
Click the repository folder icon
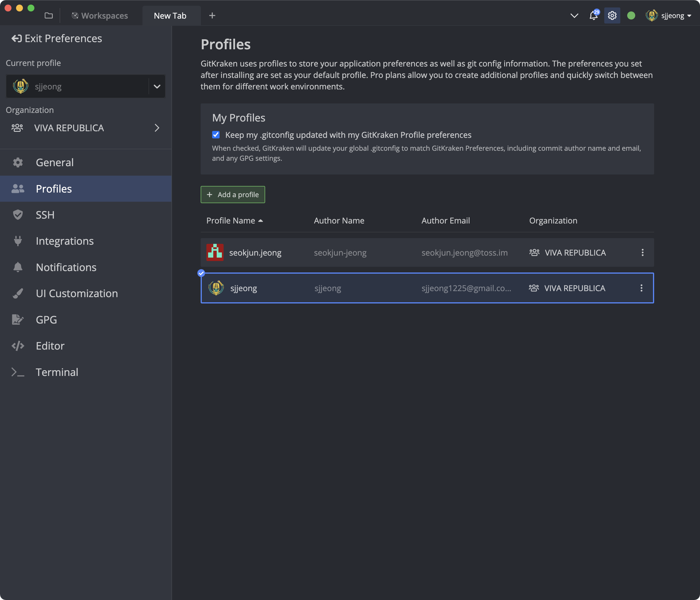coord(49,15)
